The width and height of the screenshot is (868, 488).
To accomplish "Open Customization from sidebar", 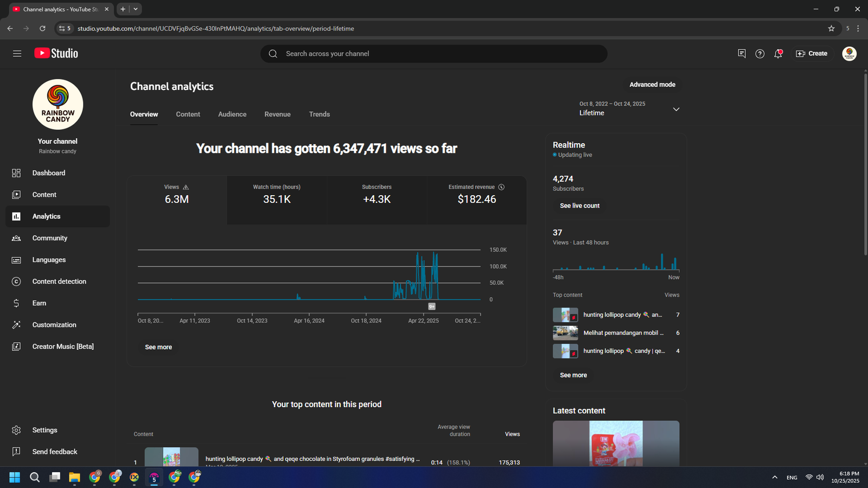I will [x=54, y=325].
